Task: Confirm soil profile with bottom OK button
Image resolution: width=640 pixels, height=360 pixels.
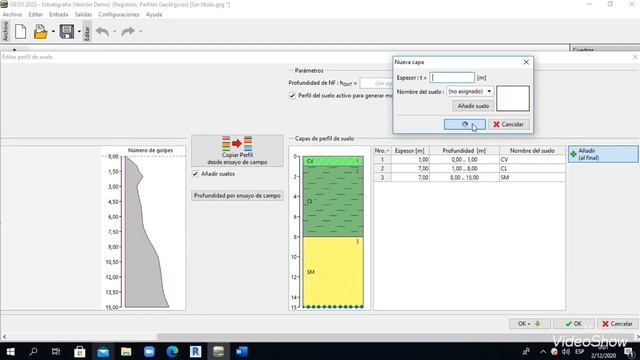Action: click(x=573, y=324)
